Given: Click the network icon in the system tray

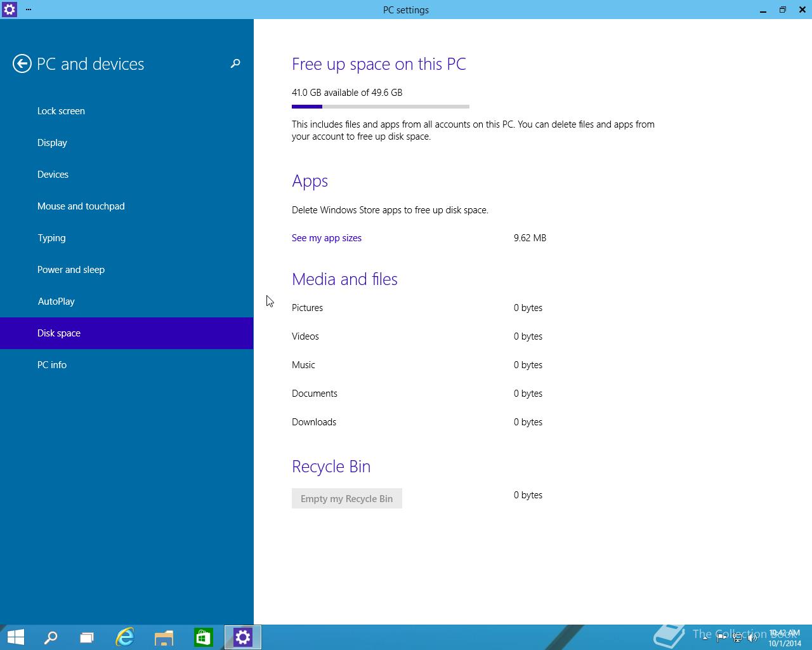Looking at the screenshot, I should point(737,639).
